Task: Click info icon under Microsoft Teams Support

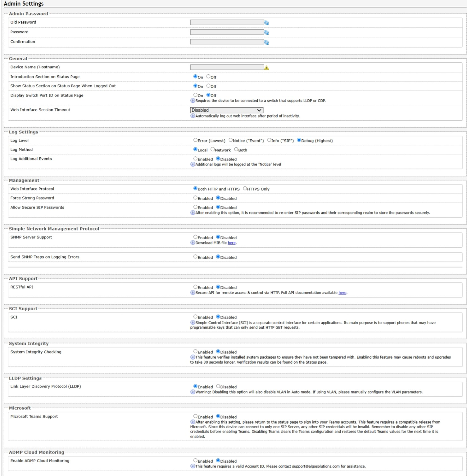Action: [x=193, y=422]
